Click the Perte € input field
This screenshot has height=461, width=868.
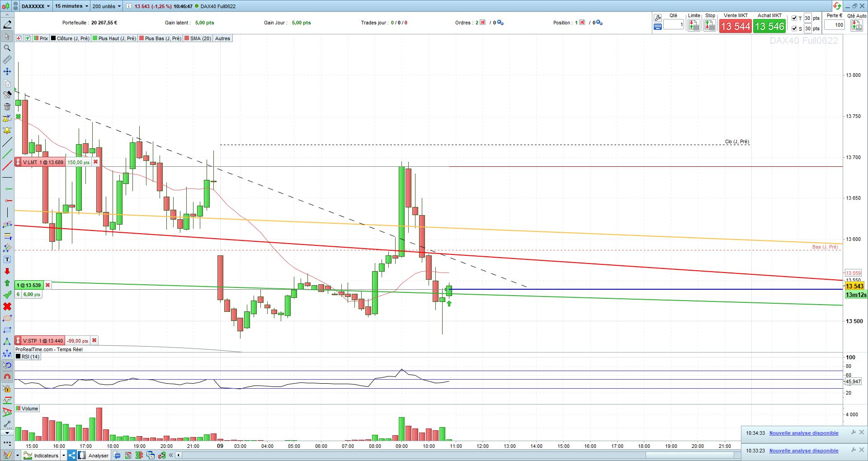(x=835, y=25)
